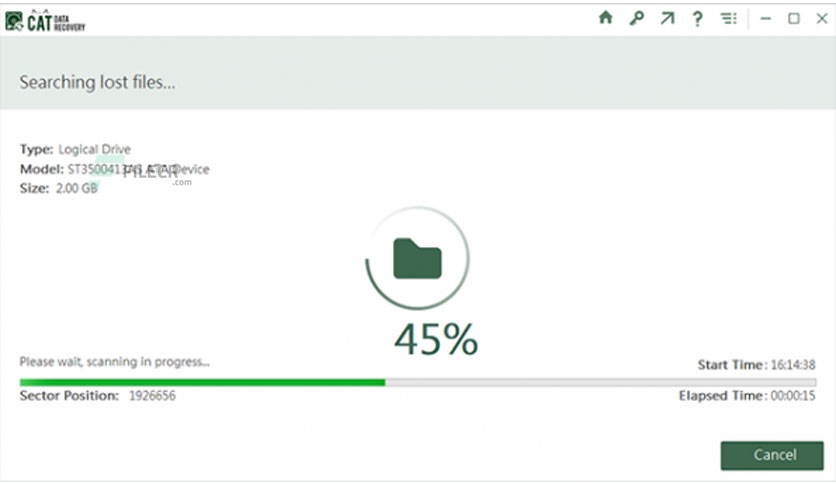The image size is (836, 484).
Task: Click Elapsed Time 00:00:15 value
Action: [793, 396]
